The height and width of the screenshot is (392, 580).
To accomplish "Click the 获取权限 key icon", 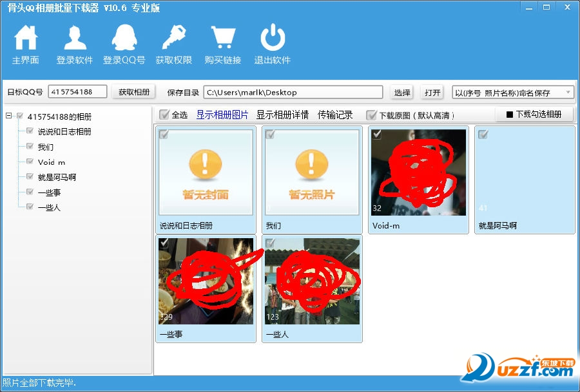I will click(174, 39).
